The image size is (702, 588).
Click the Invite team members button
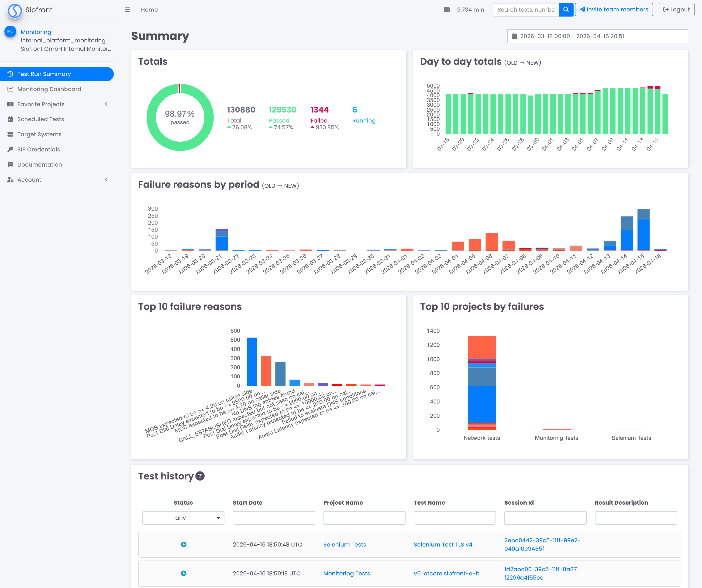pyautogui.click(x=614, y=9)
